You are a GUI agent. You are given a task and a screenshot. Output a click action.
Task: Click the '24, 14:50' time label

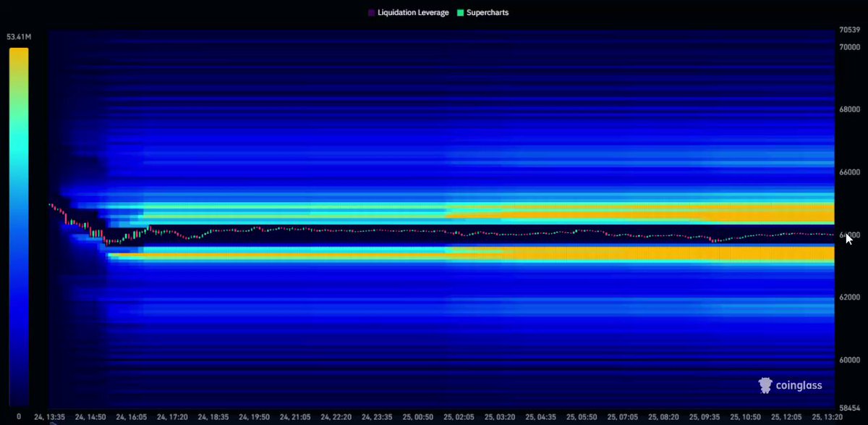90,417
